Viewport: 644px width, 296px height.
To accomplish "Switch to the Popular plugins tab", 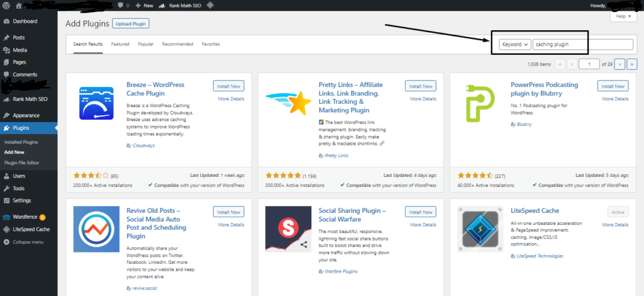I will pyautogui.click(x=146, y=44).
